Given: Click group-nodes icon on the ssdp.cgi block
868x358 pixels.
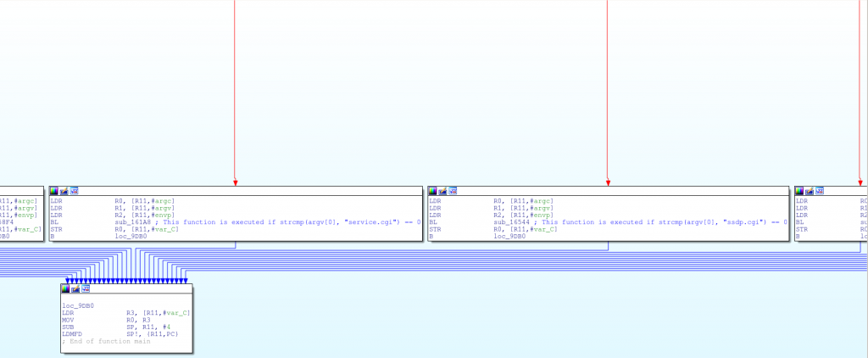Looking at the screenshot, I should click(453, 191).
